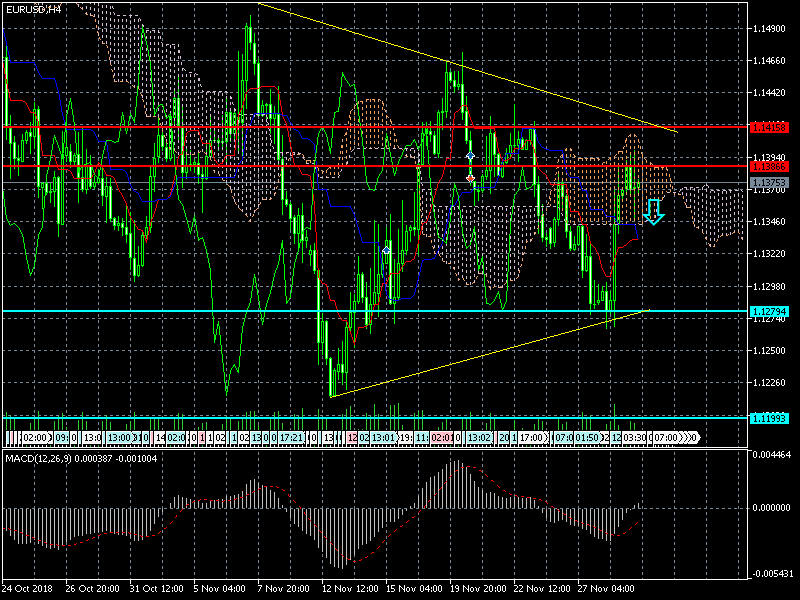Select the cyan 1.11993 level label
The image size is (800, 600).
pyautogui.click(x=770, y=418)
